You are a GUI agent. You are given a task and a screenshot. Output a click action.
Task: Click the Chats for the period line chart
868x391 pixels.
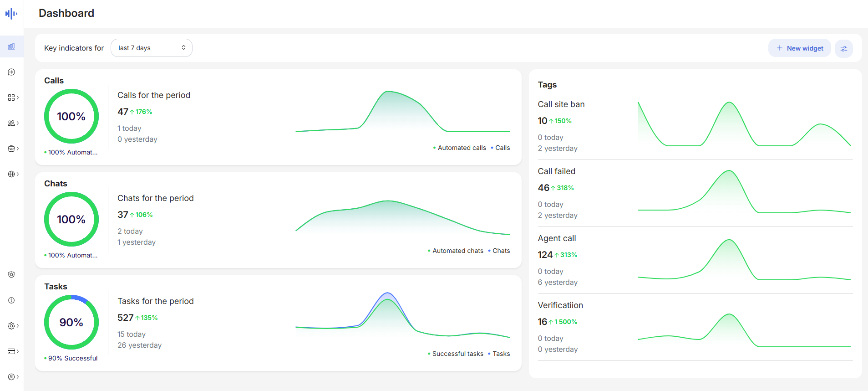(x=403, y=217)
